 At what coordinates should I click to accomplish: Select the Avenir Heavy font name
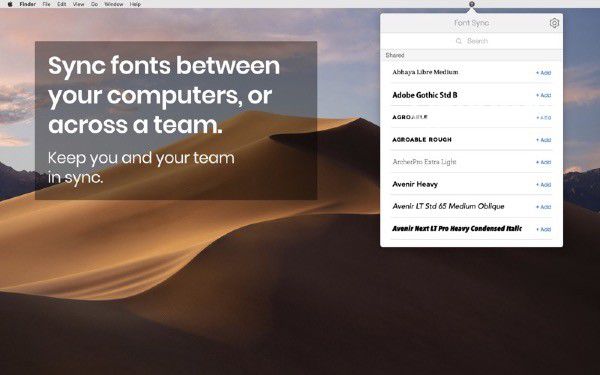(x=415, y=184)
